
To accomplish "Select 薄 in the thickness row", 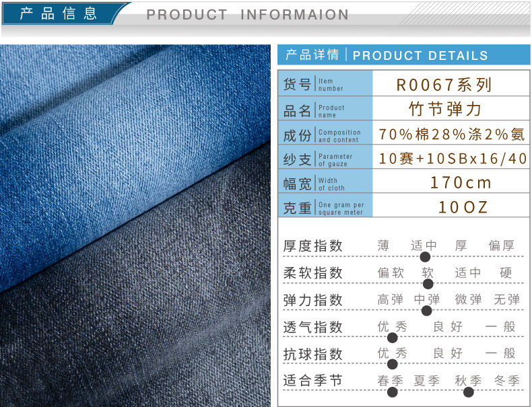I will click(x=383, y=246).
